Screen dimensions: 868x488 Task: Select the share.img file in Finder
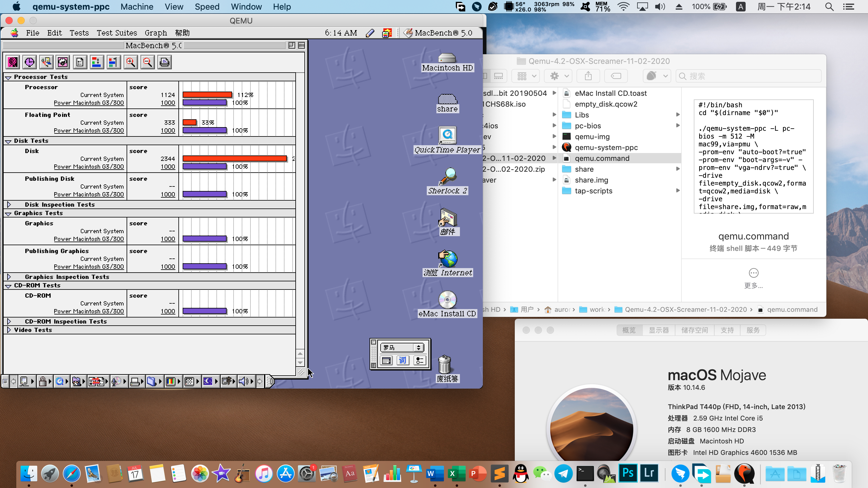click(x=591, y=180)
